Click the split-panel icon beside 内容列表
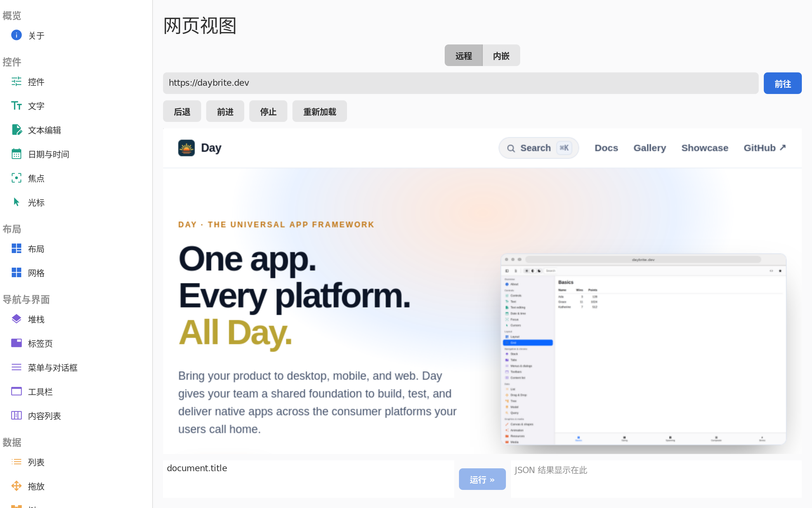812x508 pixels. [16, 415]
